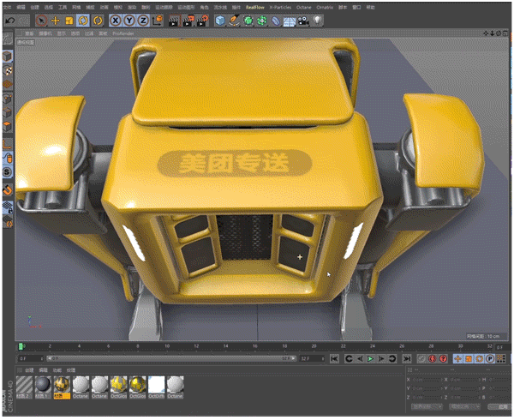
Task: Add a Camera object
Action: tap(303, 21)
